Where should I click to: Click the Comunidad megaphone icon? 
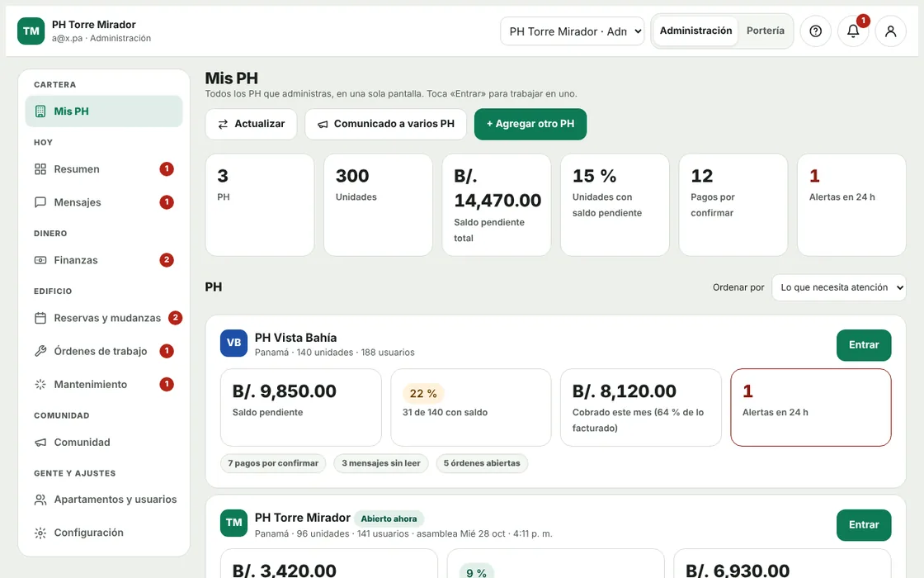(40, 443)
